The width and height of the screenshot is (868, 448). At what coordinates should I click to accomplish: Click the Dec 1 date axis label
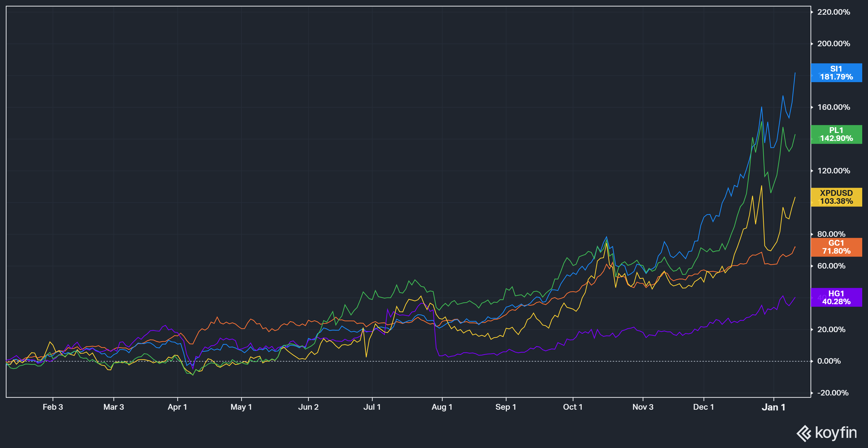[x=703, y=407]
